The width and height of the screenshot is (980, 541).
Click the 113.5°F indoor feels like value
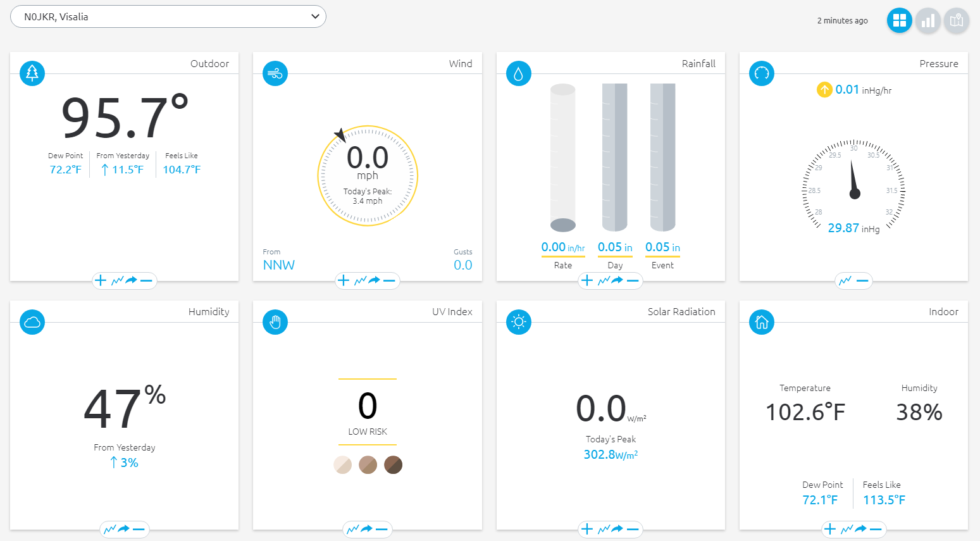point(884,500)
